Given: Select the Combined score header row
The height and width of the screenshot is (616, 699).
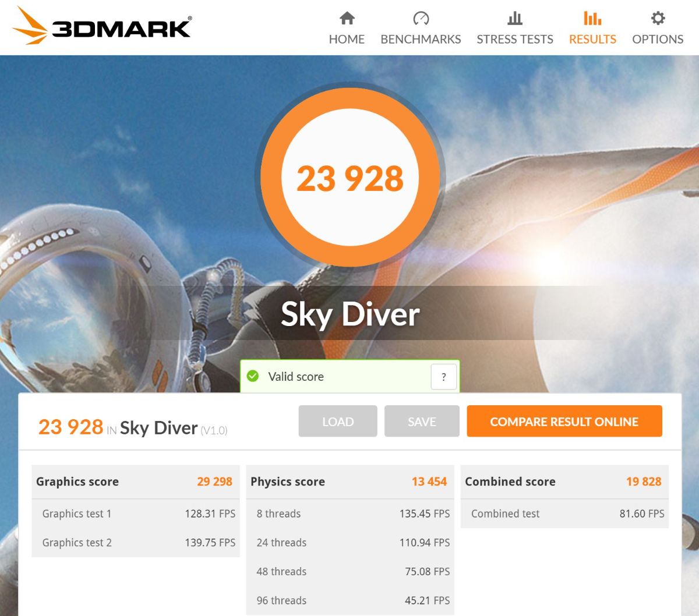Looking at the screenshot, I should (564, 482).
